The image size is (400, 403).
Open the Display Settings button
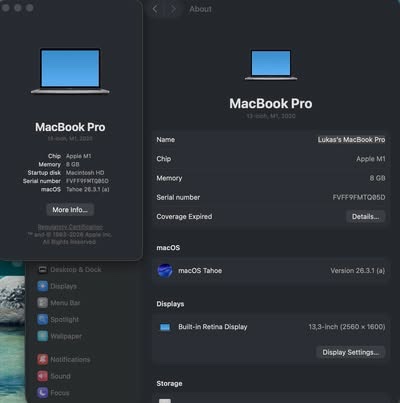[350, 352]
